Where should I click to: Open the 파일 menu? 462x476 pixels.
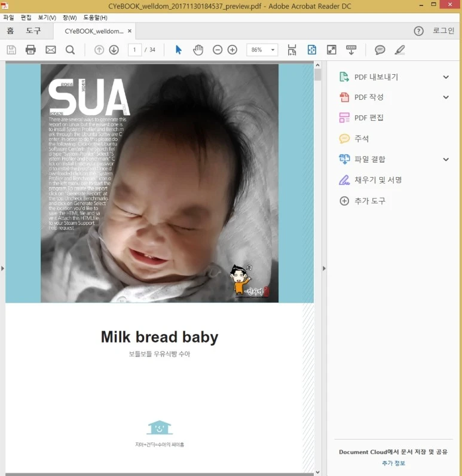point(8,17)
